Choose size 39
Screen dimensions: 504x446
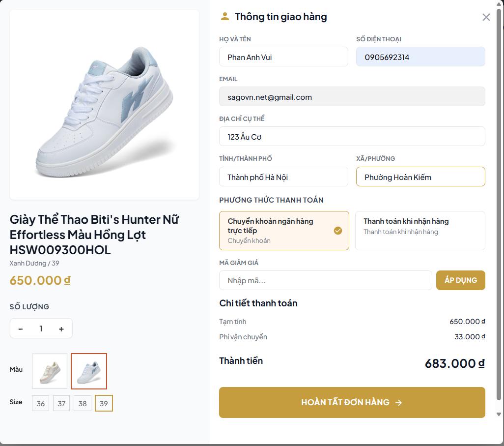click(104, 404)
